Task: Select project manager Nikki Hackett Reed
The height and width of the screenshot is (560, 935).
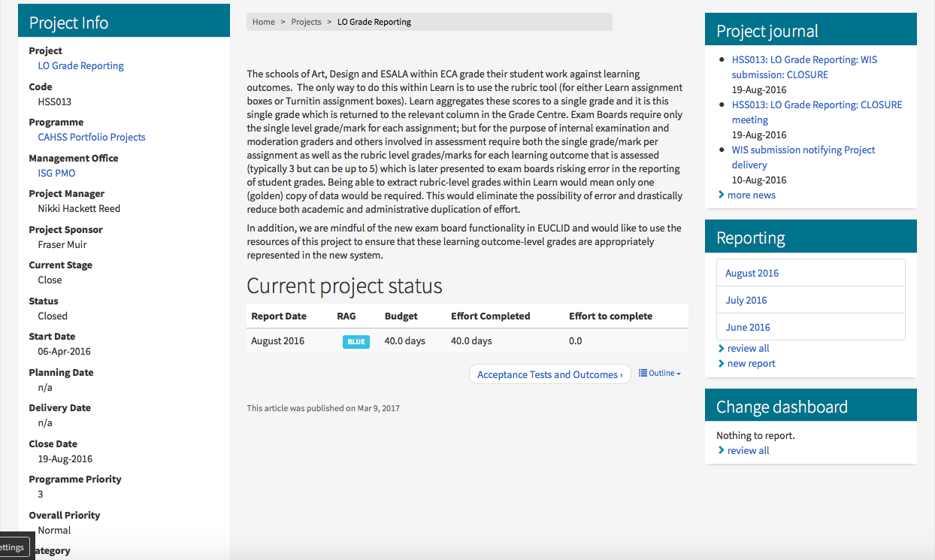Action: coord(79,208)
